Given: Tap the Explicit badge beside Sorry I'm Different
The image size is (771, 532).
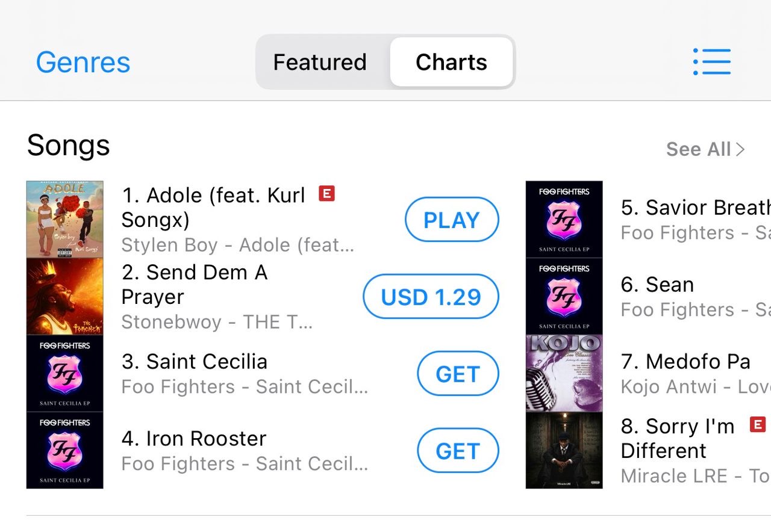Looking at the screenshot, I should point(757,424).
